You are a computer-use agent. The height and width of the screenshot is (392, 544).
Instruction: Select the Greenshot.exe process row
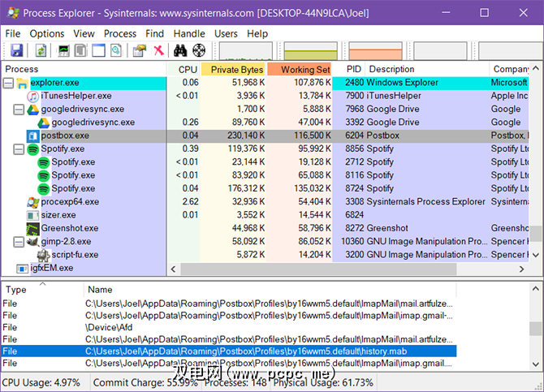click(265, 229)
